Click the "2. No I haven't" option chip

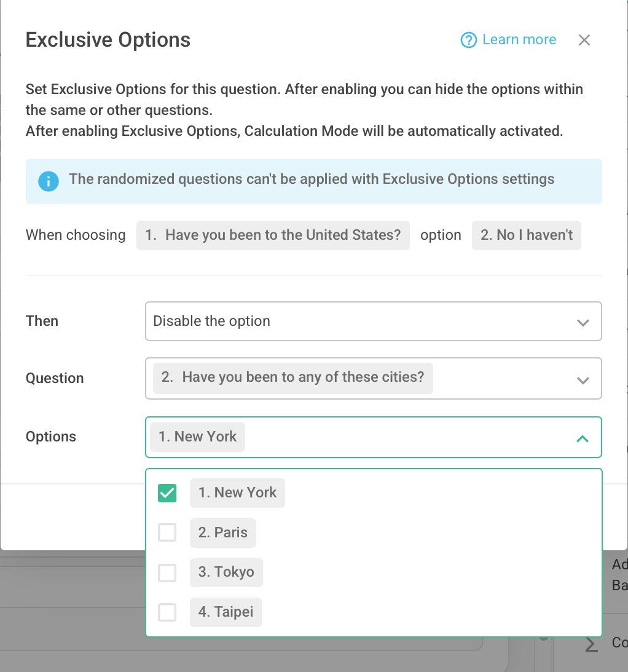[x=526, y=235]
